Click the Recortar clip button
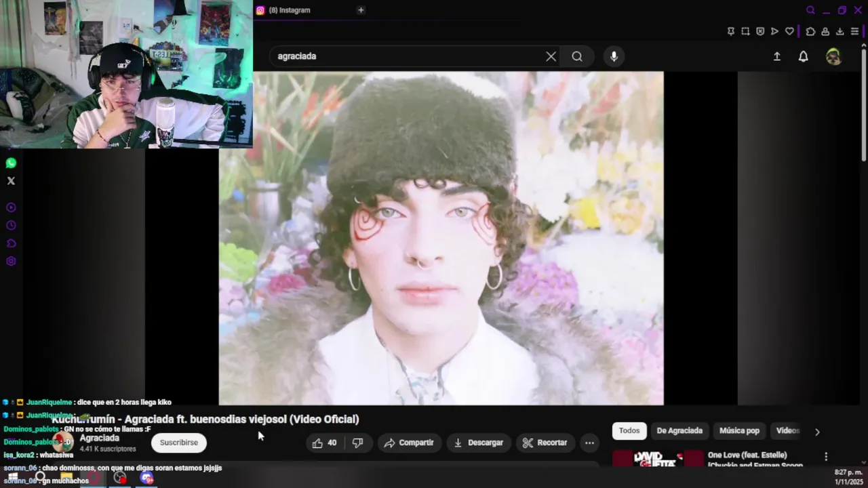 click(x=545, y=443)
